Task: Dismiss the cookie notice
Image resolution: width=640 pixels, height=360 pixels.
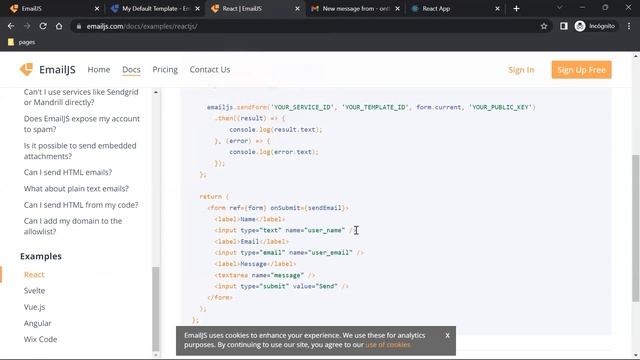Action: tap(447, 335)
